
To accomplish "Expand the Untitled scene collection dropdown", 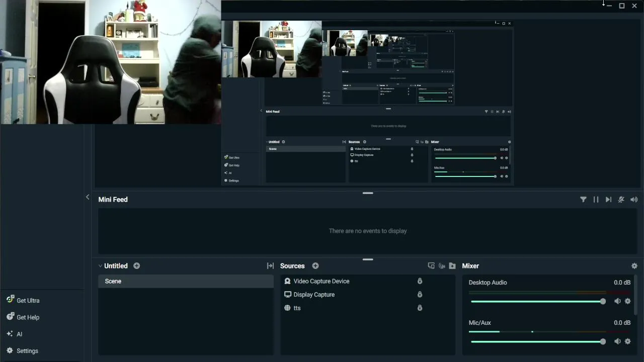I will [101, 266].
